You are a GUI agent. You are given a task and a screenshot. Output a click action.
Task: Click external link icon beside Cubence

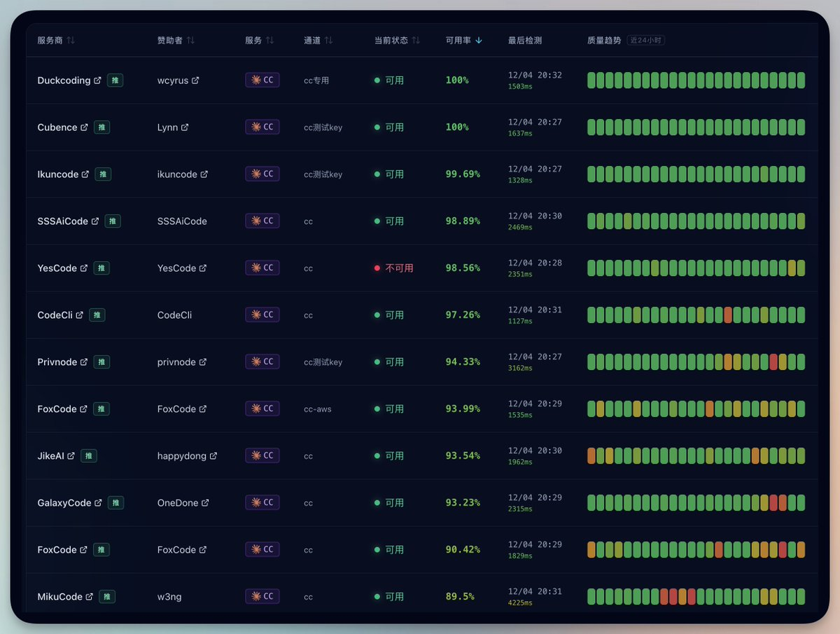pos(85,128)
